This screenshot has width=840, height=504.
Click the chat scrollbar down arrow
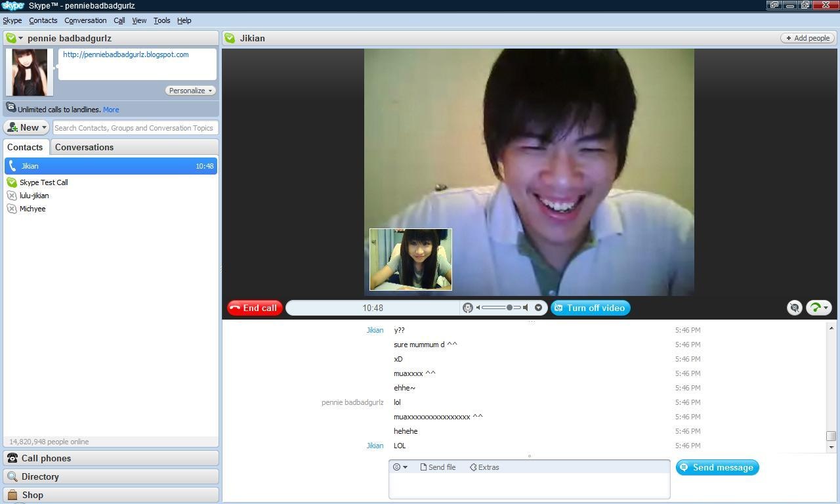tap(831, 447)
